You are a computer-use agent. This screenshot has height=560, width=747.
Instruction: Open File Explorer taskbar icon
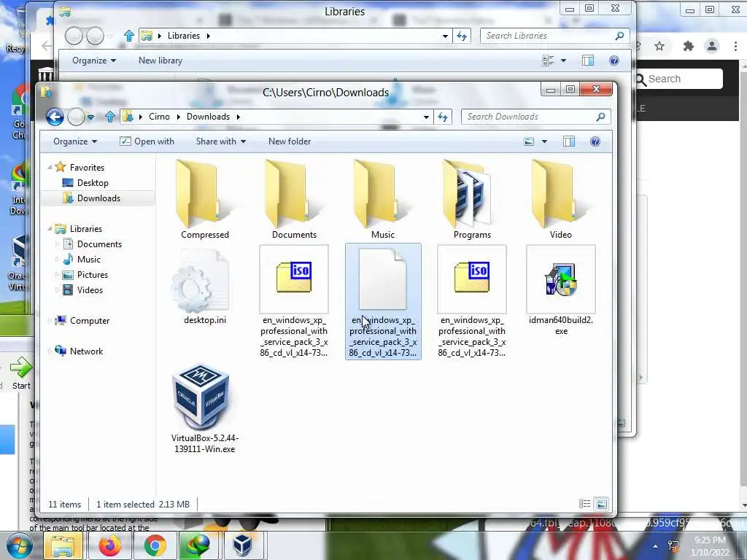click(63, 545)
